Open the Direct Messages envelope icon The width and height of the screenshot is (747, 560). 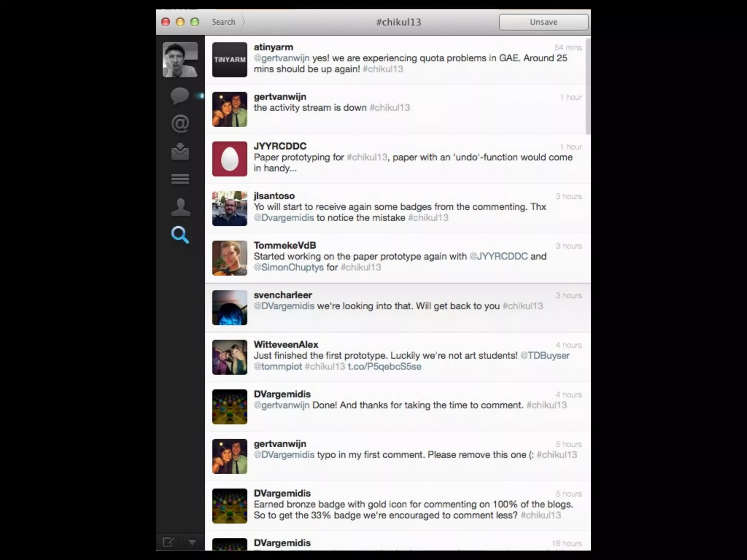180,151
